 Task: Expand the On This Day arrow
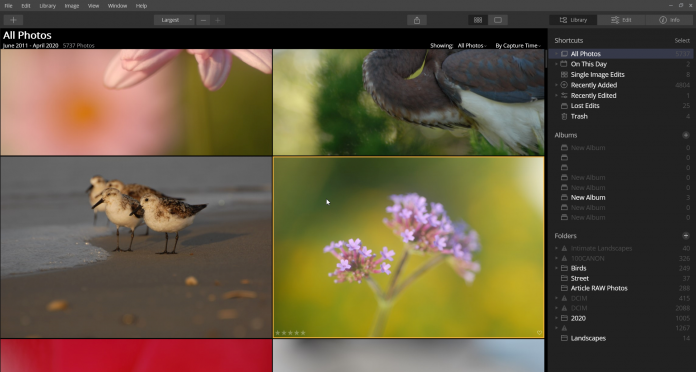click(556, 64)
